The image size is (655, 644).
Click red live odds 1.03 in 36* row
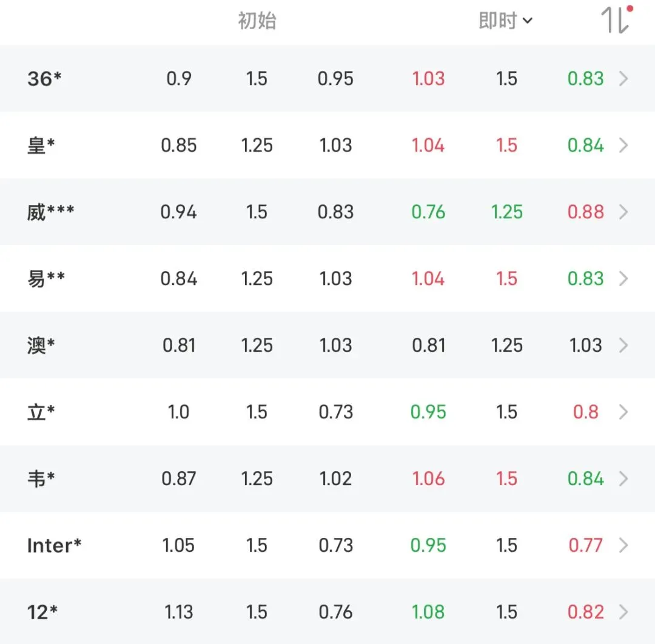click(x=428, y=78)
